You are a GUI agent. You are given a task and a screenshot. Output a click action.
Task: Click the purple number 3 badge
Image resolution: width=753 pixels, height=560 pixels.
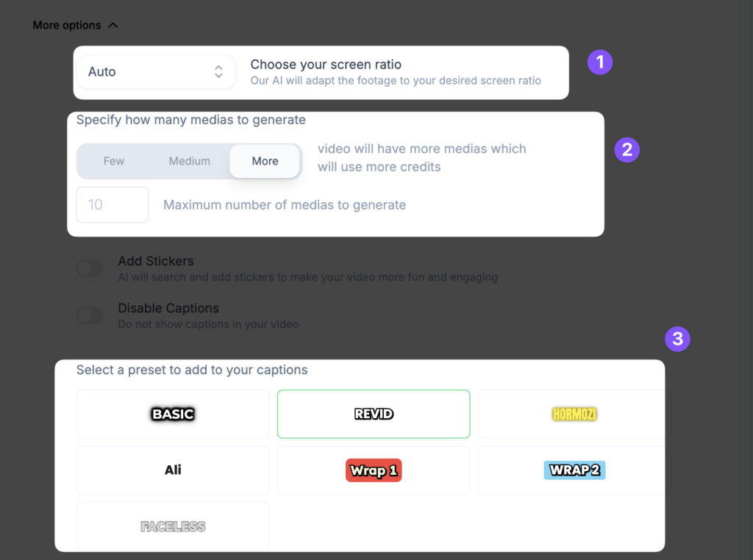[677, 339]
